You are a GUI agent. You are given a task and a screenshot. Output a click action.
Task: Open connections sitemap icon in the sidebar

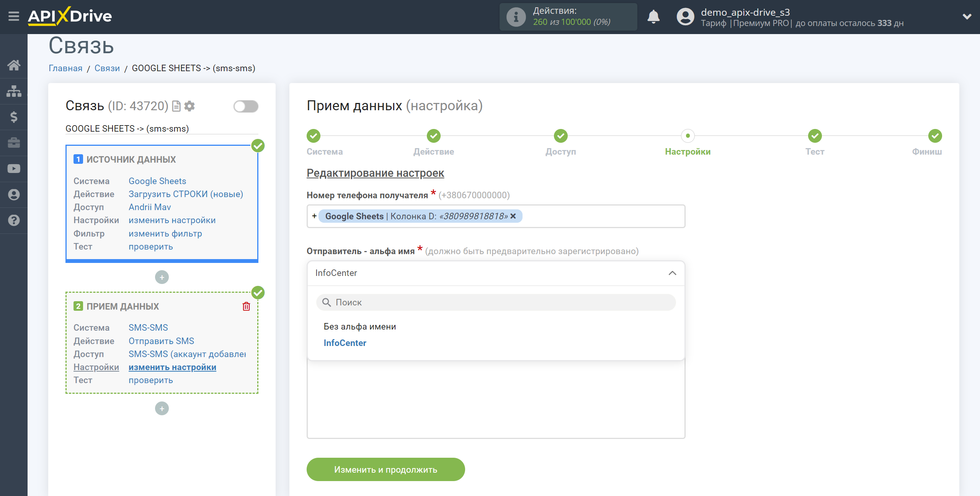click(14, 91)
